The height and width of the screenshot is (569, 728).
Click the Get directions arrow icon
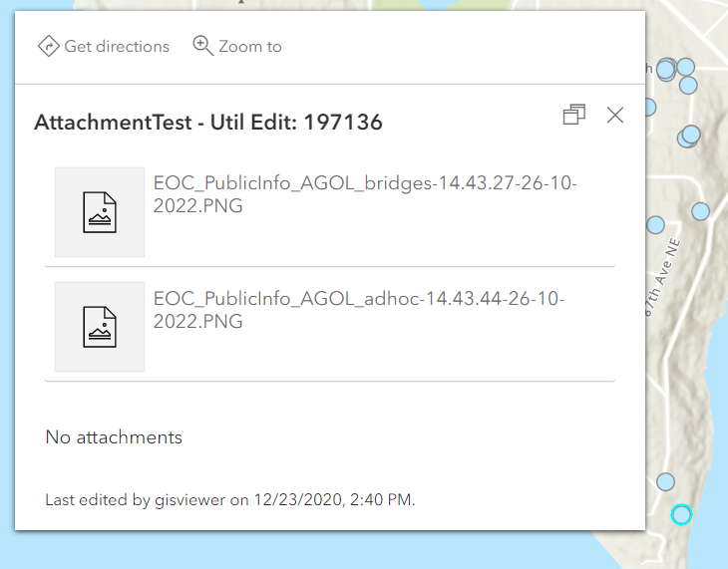[48, 47]
